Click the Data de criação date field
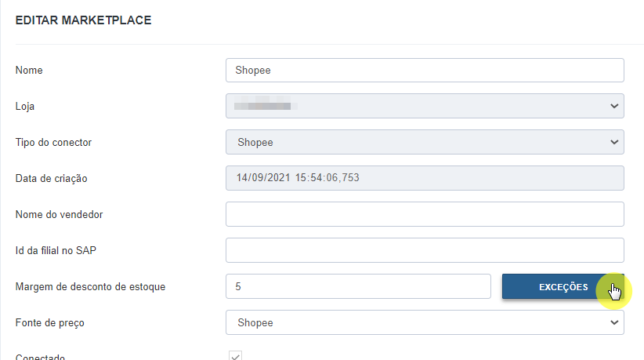Image resolution: width=644 pixels, height=360 pixels. pyautogui.click(x=425, y=178)
